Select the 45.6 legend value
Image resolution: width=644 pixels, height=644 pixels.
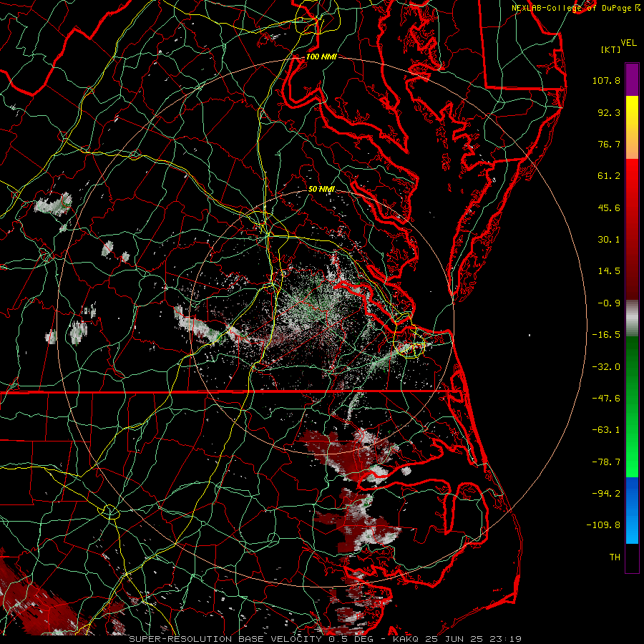609,208
